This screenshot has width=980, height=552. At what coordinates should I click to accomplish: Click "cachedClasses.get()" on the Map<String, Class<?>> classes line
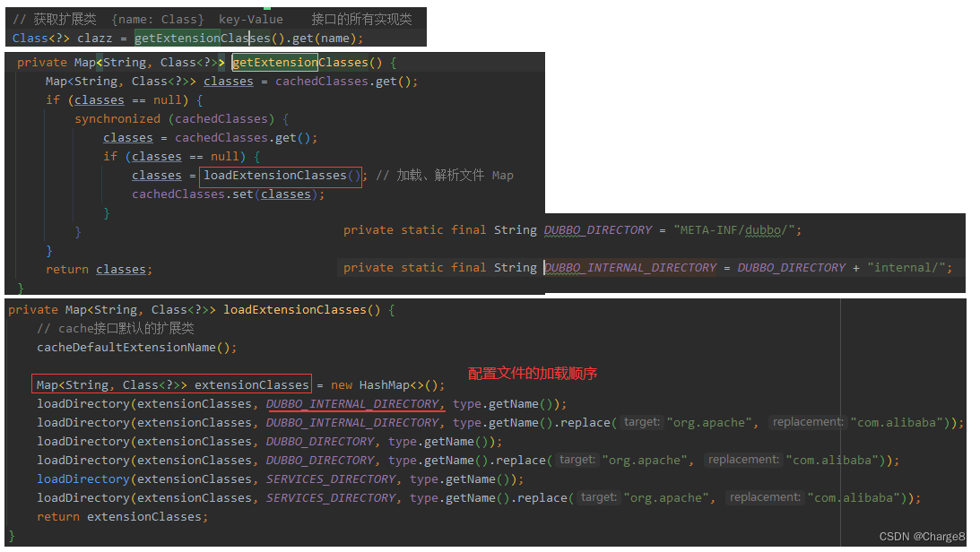[x=343, y=82]
